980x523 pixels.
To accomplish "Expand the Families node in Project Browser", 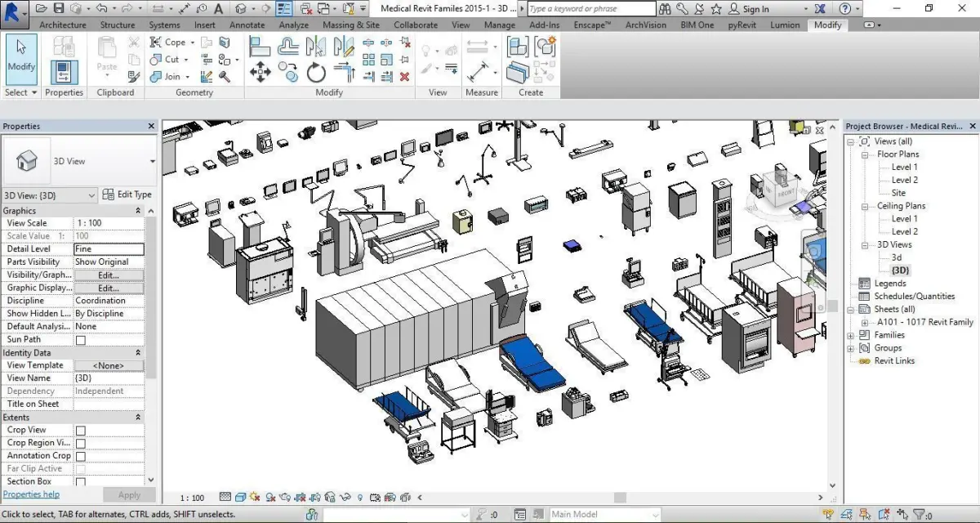I will click(x=851, y=335).
